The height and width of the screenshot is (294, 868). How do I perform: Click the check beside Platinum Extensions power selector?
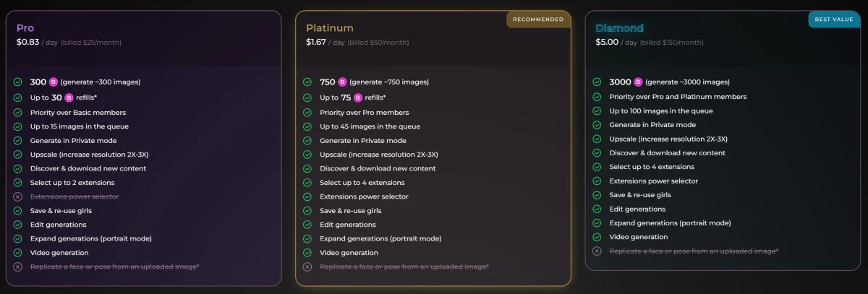pos(307,196)
